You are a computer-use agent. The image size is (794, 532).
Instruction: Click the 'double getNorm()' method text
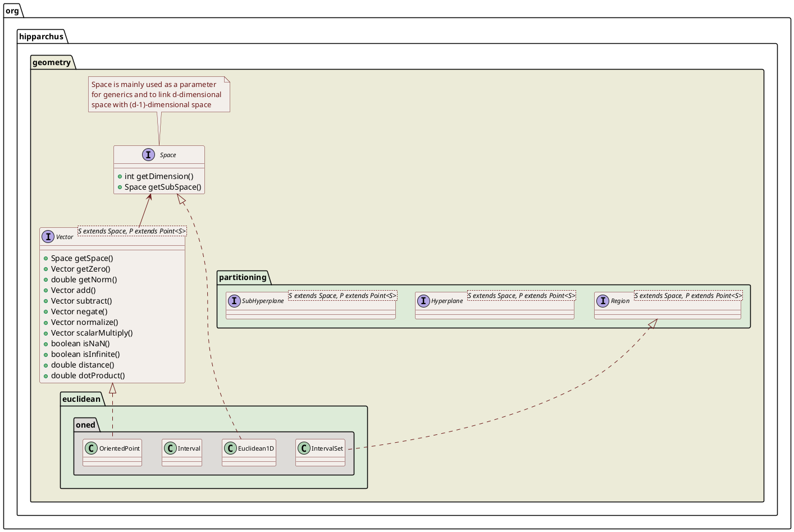(84, 280)
